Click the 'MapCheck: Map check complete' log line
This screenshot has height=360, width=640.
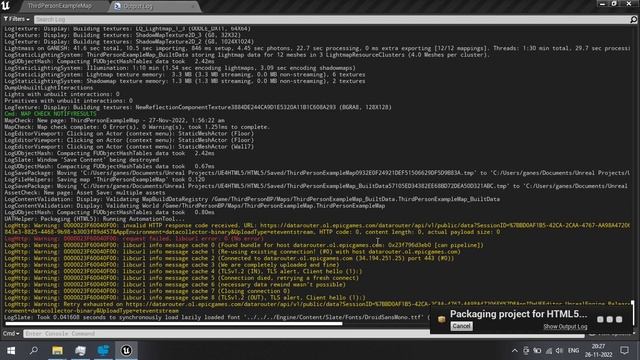[x=137, y=127]
